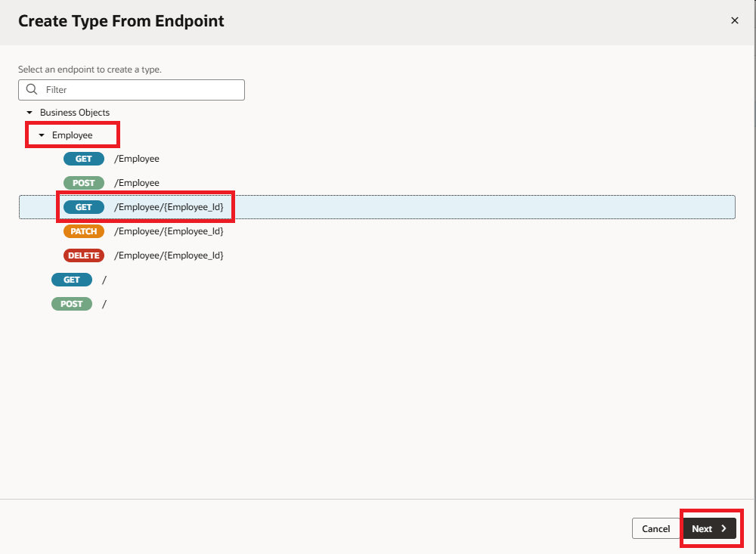Click the Employee tree label
The height and width of the screenshot is (554, 756).
click(x=73, y=135)
